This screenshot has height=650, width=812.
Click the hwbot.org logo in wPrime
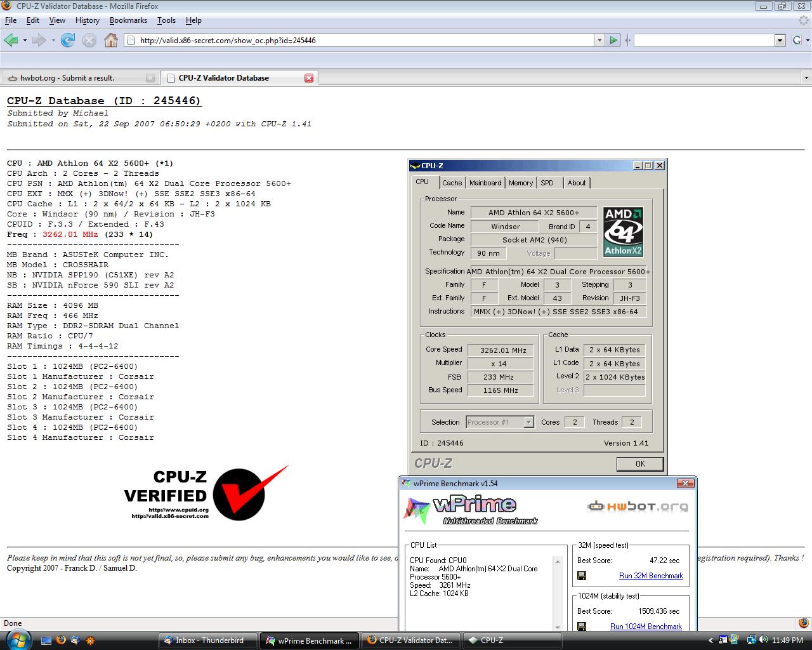point(638,507)
